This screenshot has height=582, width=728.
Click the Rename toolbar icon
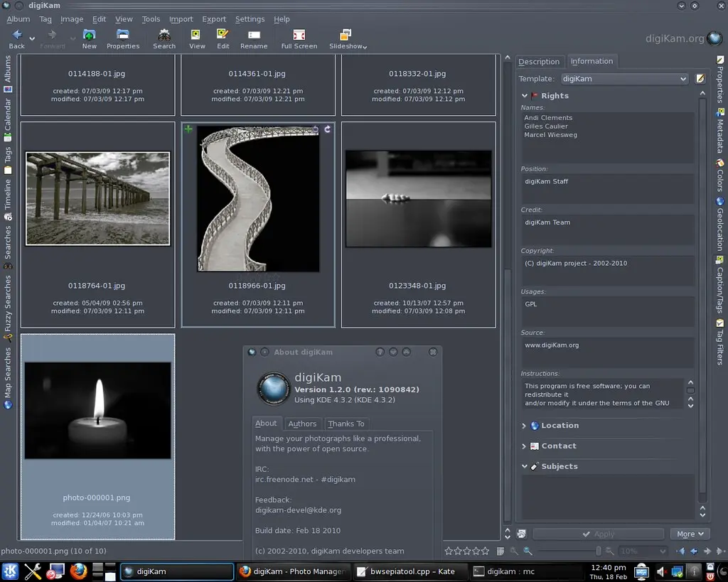click(254, 38)
